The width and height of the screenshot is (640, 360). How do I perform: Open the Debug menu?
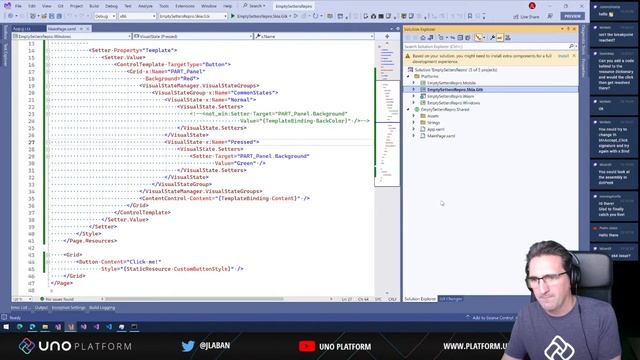(x=111, y=6)
